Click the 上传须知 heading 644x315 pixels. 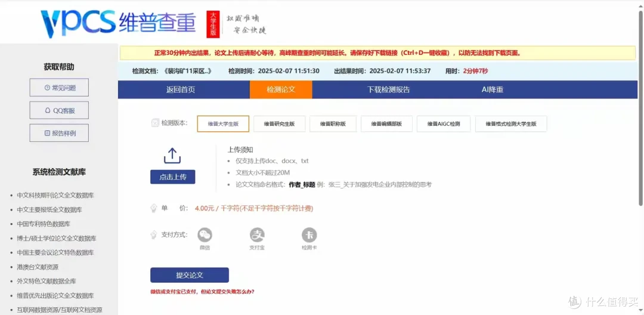tap(241, 150)
